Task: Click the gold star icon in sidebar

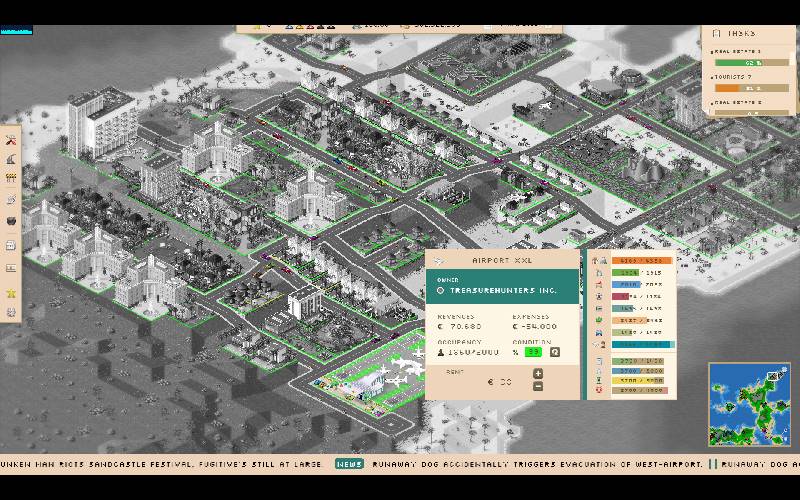Action: (11, 293)
